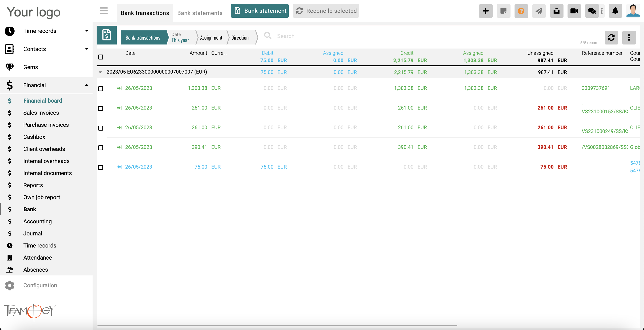The height and width of the screenshot is (330, 644).
Task: Check the 390.41 EUR transaction row
Action: (100, 148)
